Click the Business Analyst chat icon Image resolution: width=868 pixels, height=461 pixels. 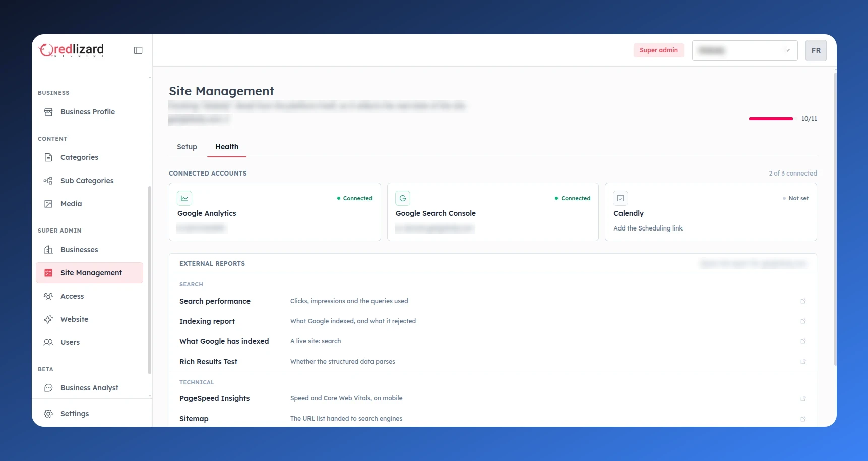(48, 388)
